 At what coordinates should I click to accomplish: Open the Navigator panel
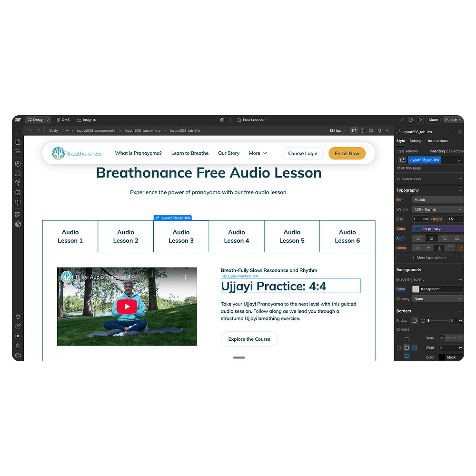[18, 151]
